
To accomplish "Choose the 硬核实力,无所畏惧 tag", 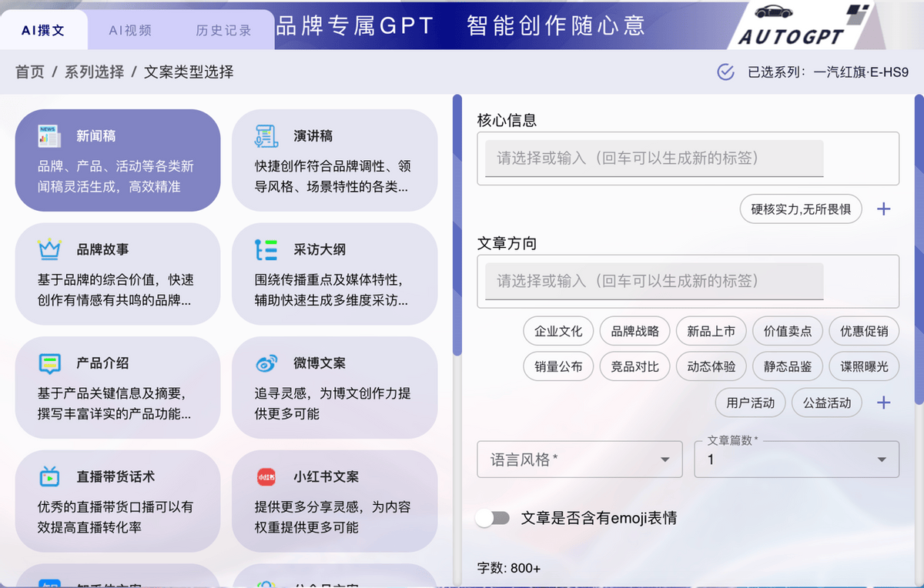I will point(801,209).
